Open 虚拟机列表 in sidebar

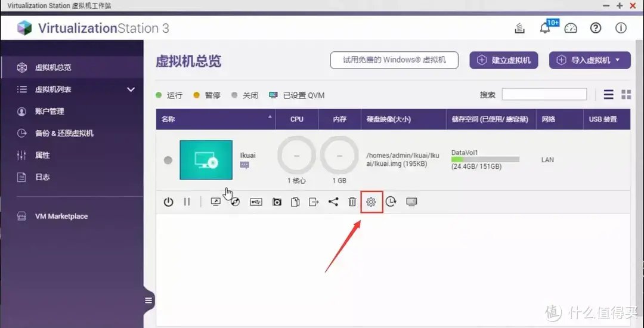pyautogui.click(x=54, y=89)
